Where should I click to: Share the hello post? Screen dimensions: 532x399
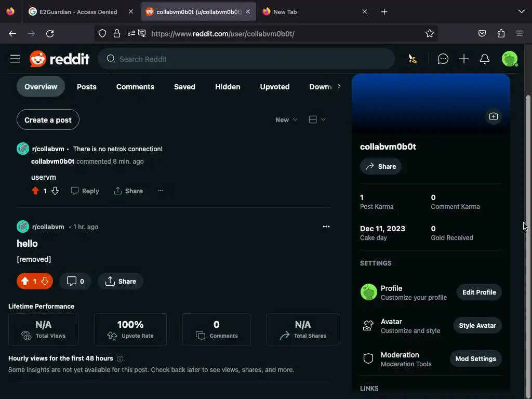tap(121, 281)
